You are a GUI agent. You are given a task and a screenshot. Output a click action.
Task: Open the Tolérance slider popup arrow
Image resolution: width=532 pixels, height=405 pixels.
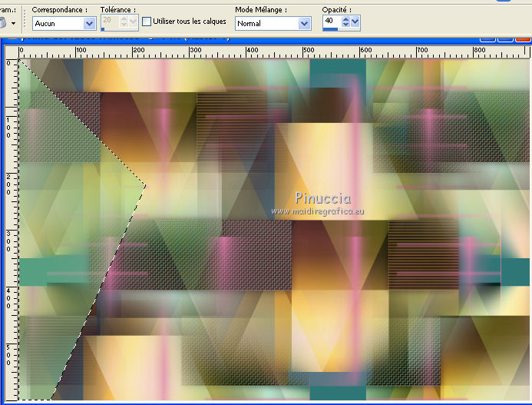point(134,22)
